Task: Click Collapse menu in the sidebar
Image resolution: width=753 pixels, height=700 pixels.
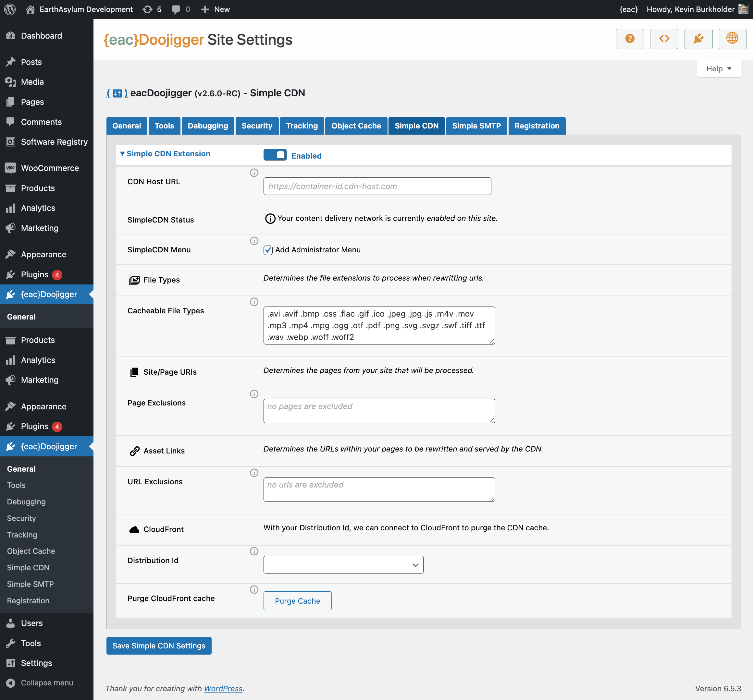Action: (47, 683)
